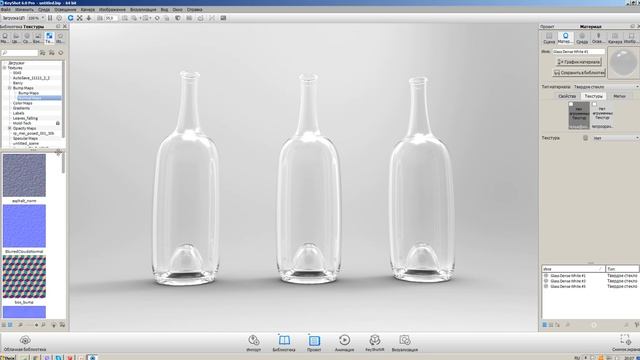The image size is (640, 360).
Task: Click the first folder icon beside library search
Action: 42,53
